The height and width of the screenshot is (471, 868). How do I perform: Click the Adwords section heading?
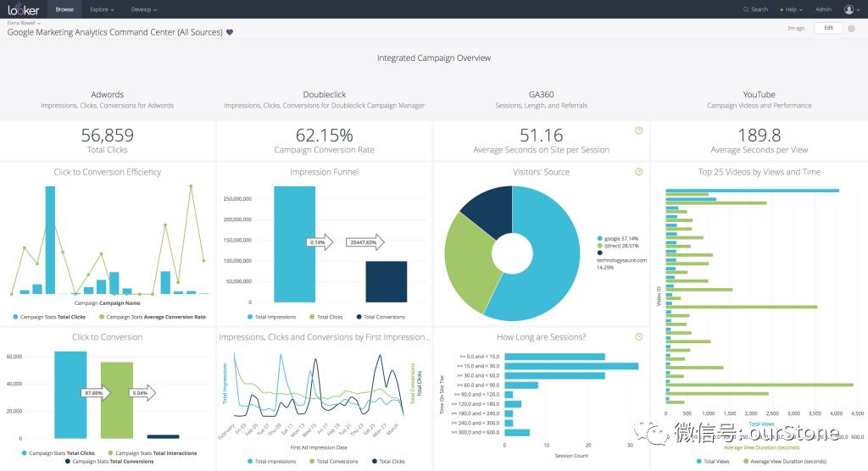pos(108,95)
